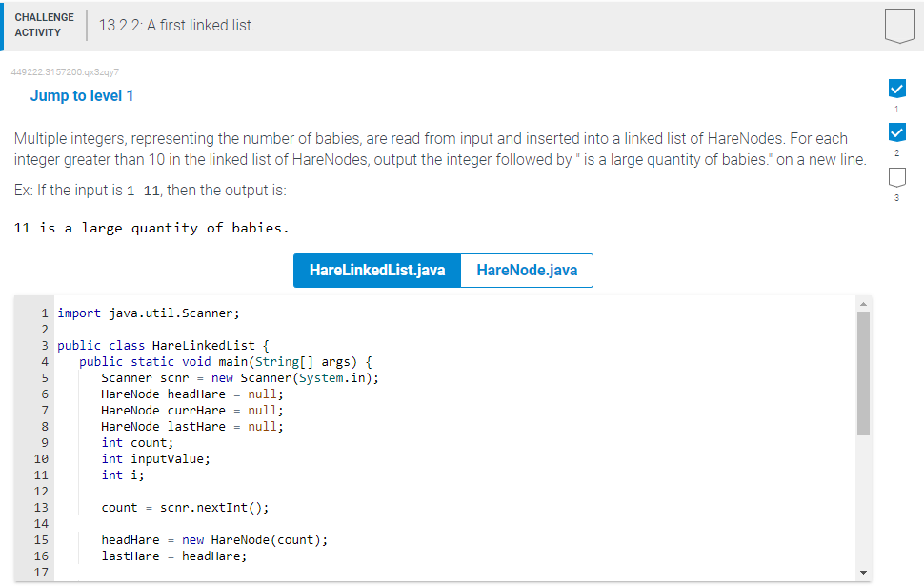Click the down arrow of the code scrollbar
The height and width of the screenshot is (586, 924).
(x=863, y=572)
